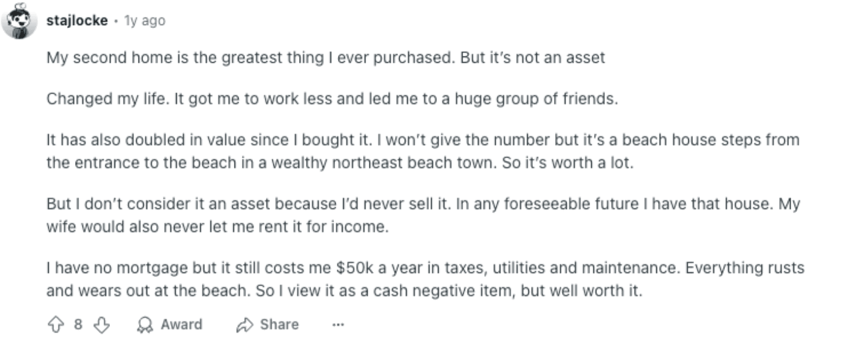Click stajlocke's Snoo avatar image
The height and width of the screenshot is (341, 868).
point(20,21)
